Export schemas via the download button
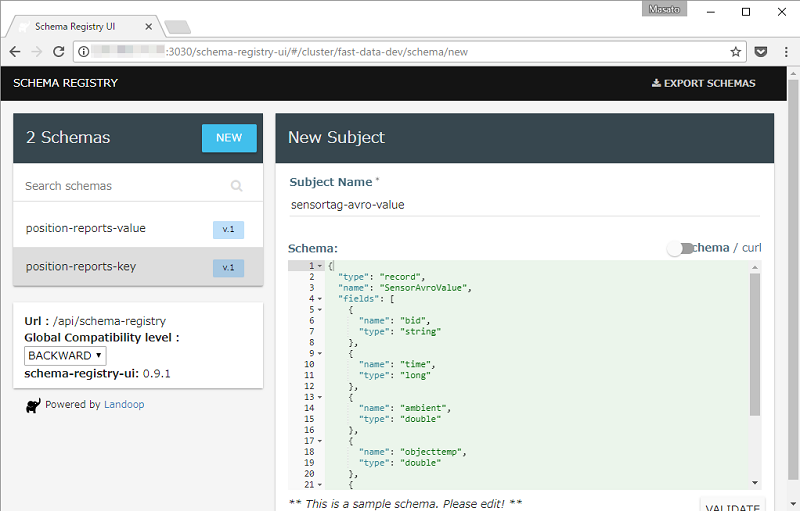800x511 pixels. pos(704,83)
